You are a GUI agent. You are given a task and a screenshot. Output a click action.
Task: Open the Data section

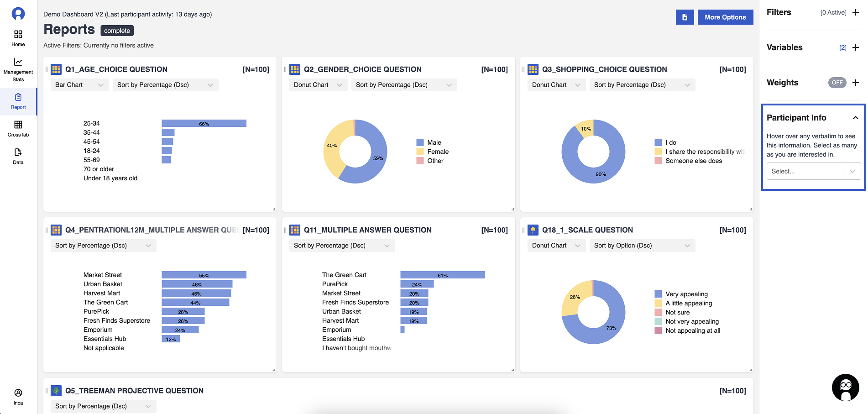(x=18, y=156)
